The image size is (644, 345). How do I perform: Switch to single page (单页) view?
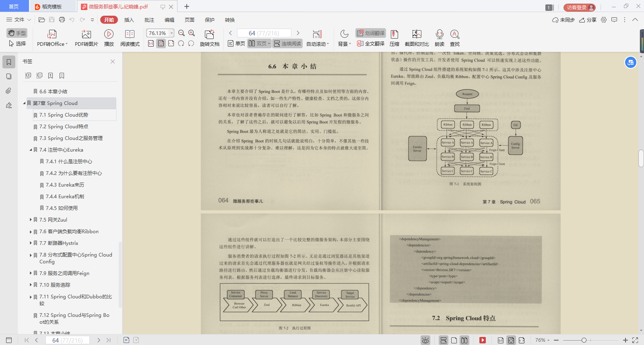tap(236, 43)
